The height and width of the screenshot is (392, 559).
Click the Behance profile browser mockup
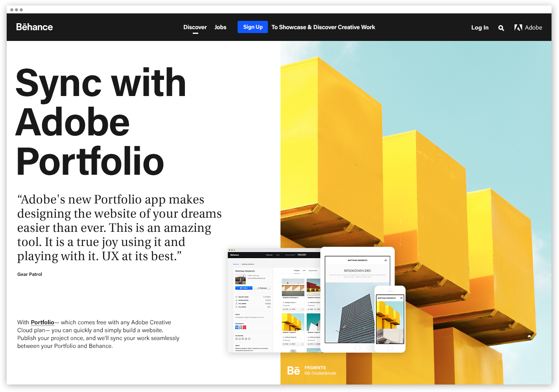274,300
